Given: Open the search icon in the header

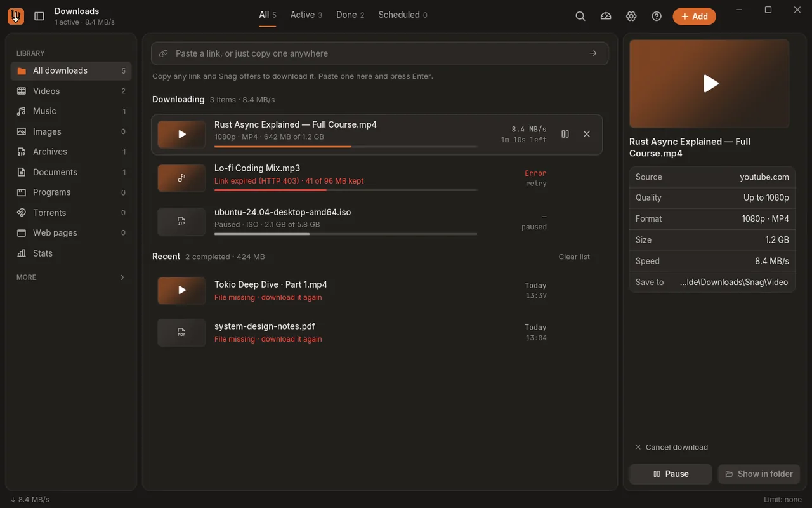Looking at the screenshot, I should 580,17.
